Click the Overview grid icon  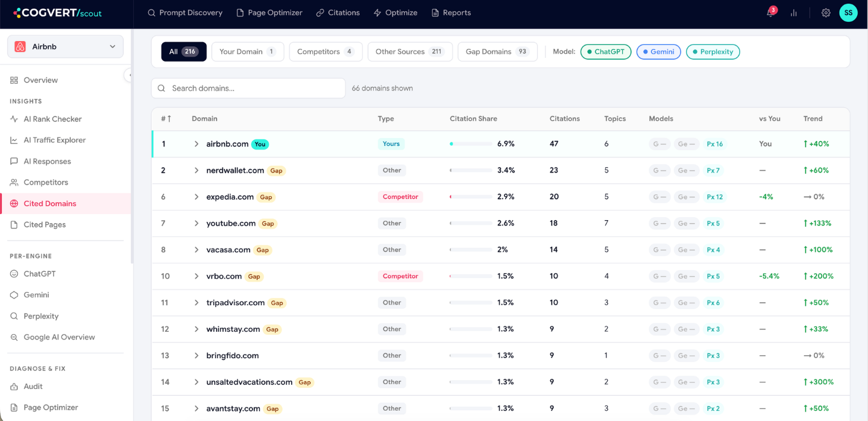[14, 80]
